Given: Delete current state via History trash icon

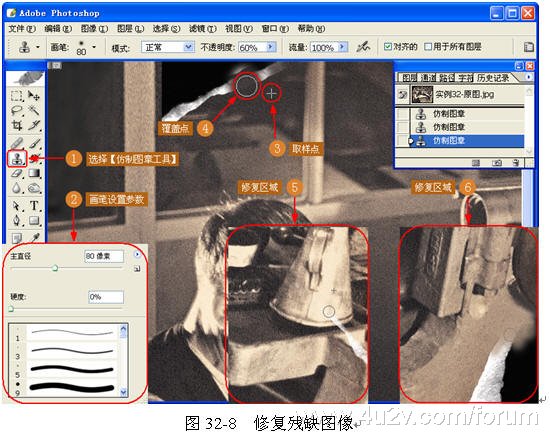Looking at the screenshot, I should click(516, 163).
